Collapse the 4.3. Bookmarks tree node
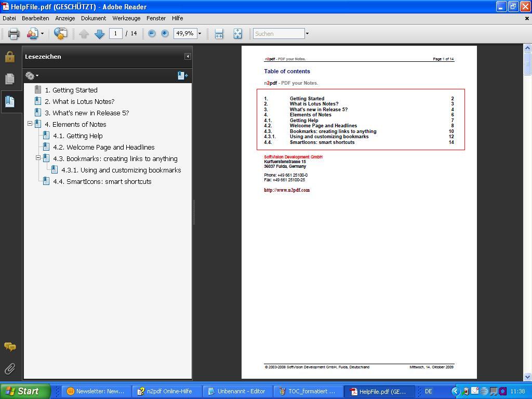Image resolution: width=532 pixels, height=399 pixels. (38, 158)
